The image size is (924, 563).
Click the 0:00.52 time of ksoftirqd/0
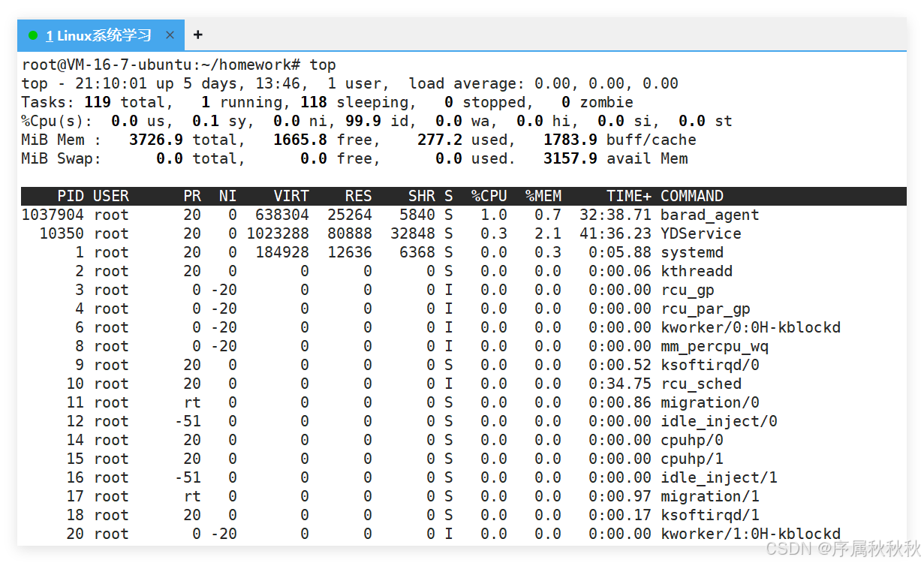pos(620,365)
